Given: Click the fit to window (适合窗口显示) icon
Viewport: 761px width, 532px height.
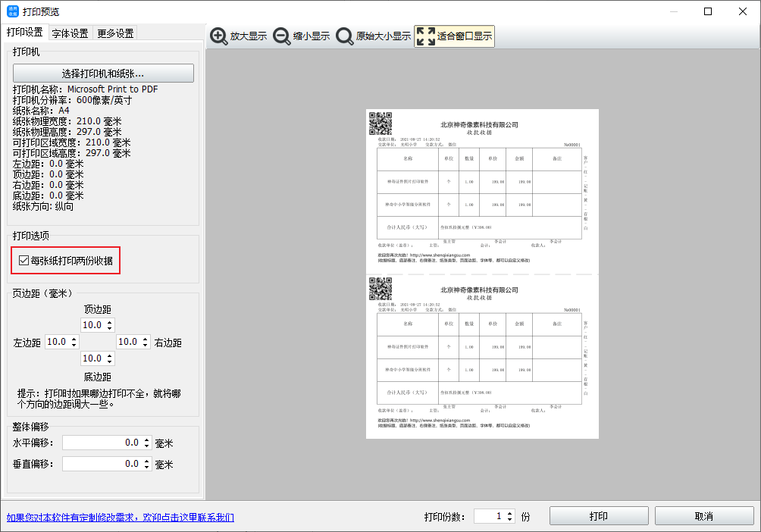Looking at the screenshot, I should [x=426, y=36].
